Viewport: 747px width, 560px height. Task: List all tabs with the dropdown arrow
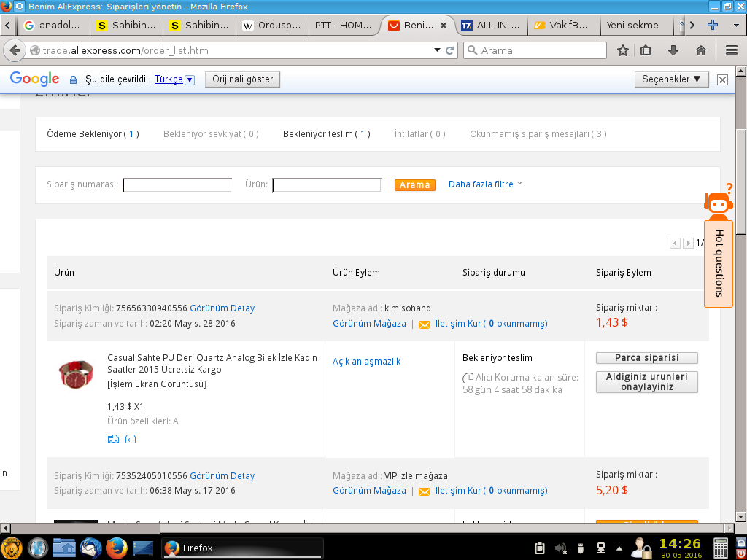(x=736, y=26)
